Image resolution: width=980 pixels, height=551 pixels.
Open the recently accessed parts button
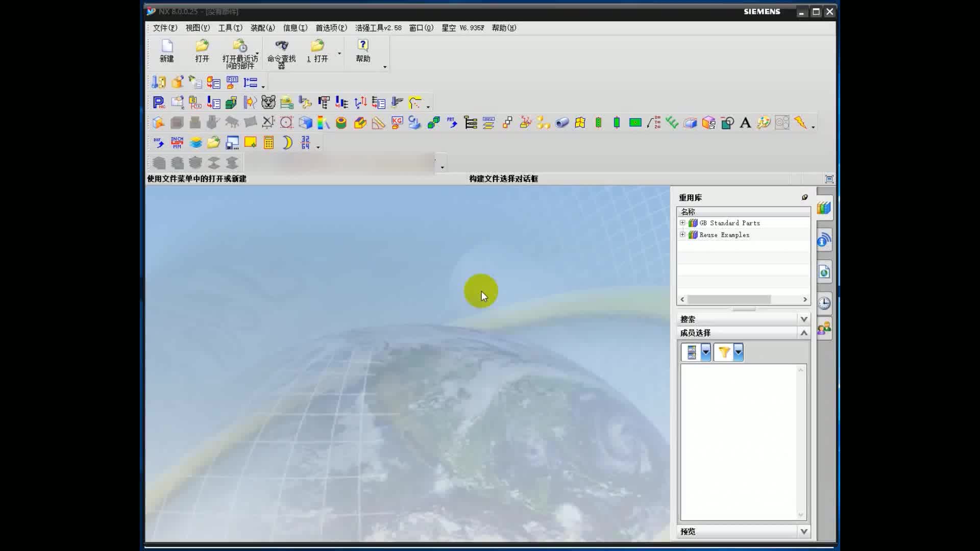240,53
